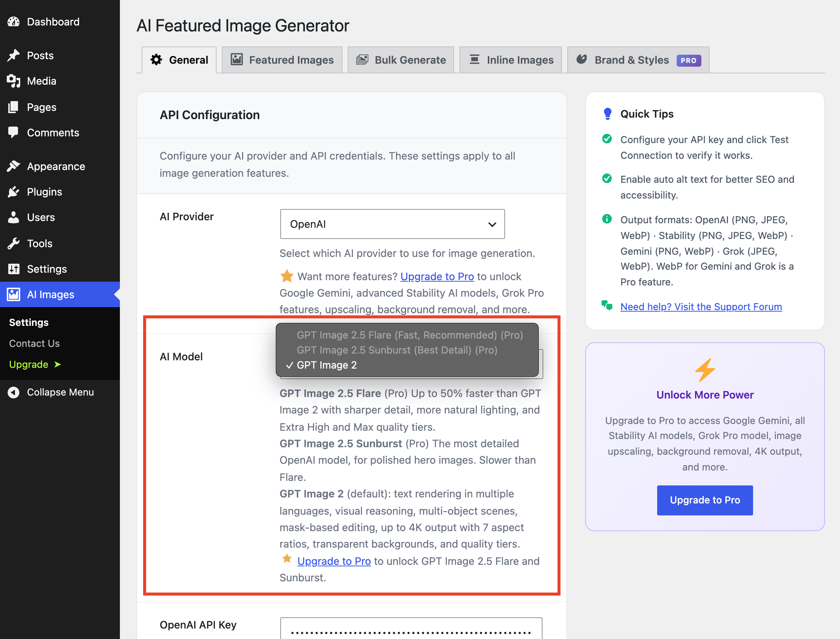
Task: Click the Tools wrench icon
Action: tap(14, 243)
